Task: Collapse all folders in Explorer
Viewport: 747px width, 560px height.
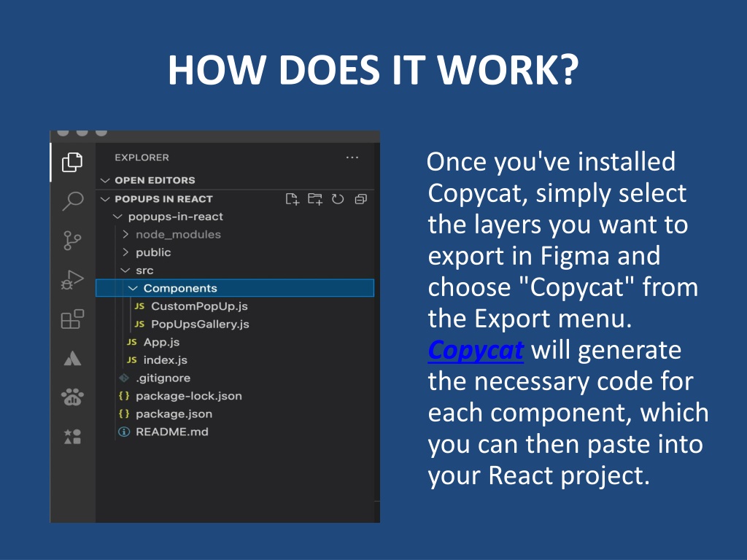Action: pyautogui.click(x=360, y=199)
